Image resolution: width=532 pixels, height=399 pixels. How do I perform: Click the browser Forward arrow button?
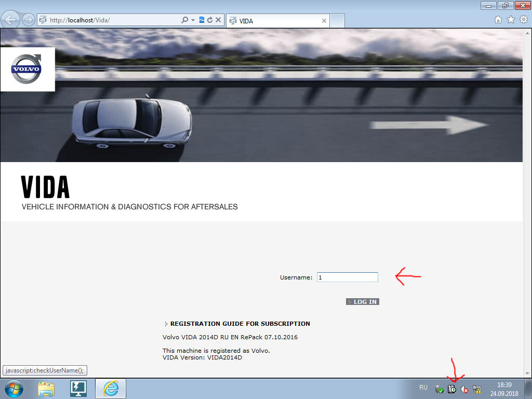[x=29, y=20]
